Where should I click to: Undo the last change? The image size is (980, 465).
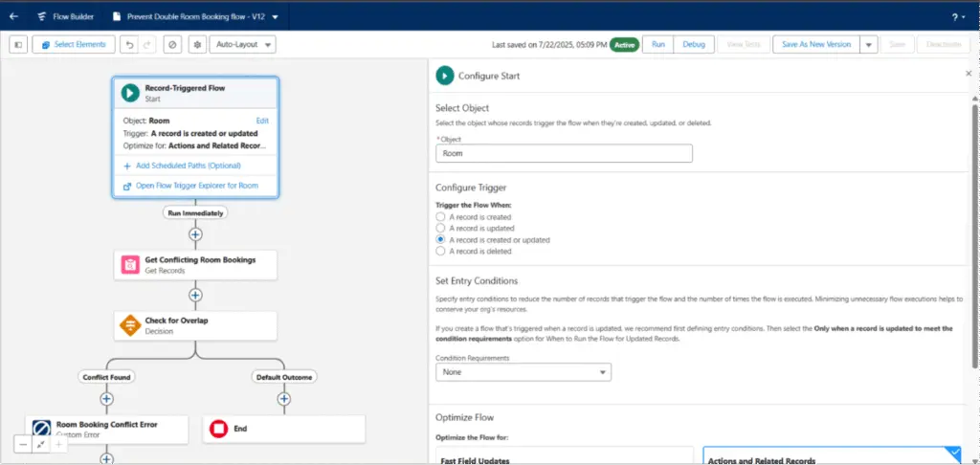click(x=129, y=44)
